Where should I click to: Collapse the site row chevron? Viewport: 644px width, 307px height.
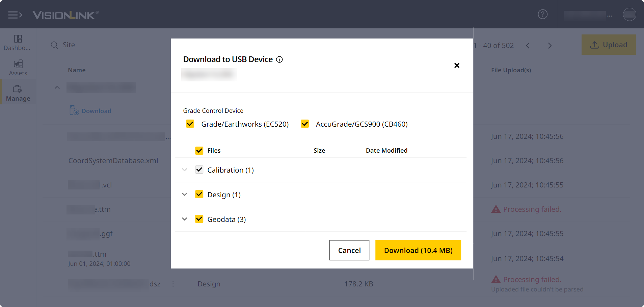pyautogui.click(x=57, y=87)
